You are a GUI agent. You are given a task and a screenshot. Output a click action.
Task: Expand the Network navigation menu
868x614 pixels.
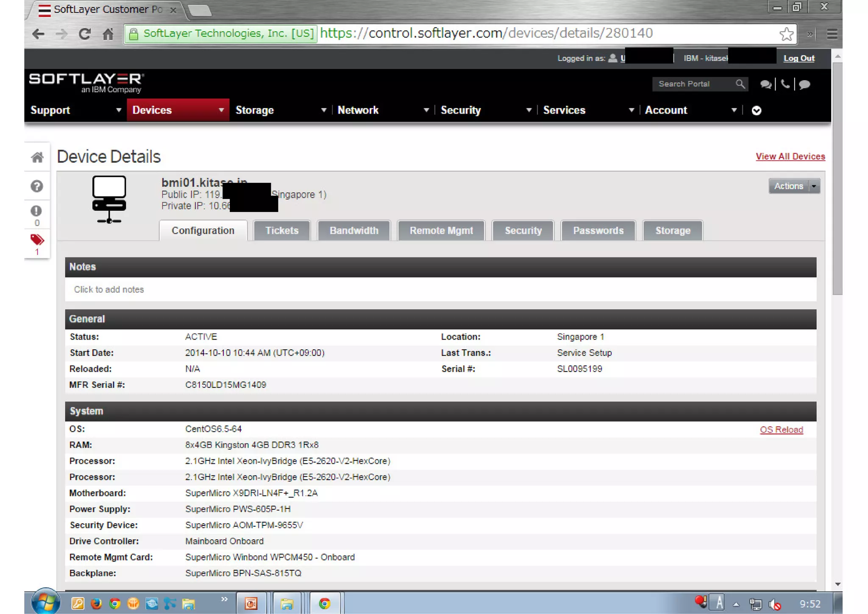point(383,110)
